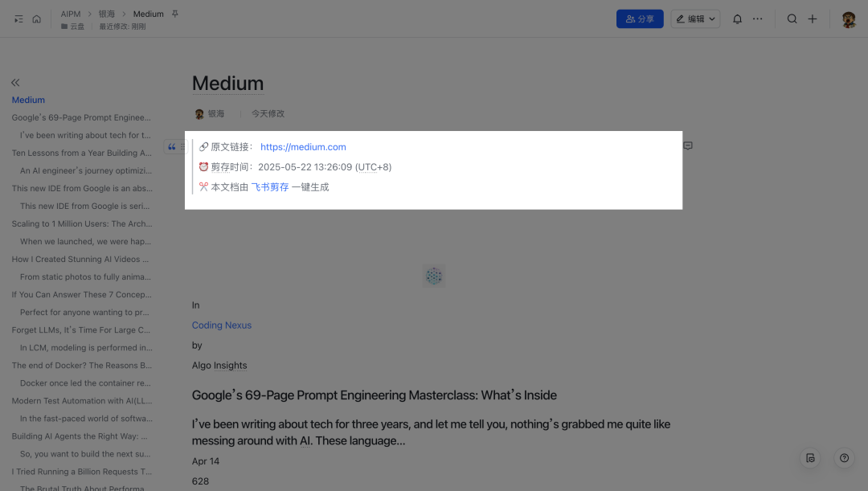Open the document tools floating button
Screen dimensions: 868x491
[x=810, y=458]
